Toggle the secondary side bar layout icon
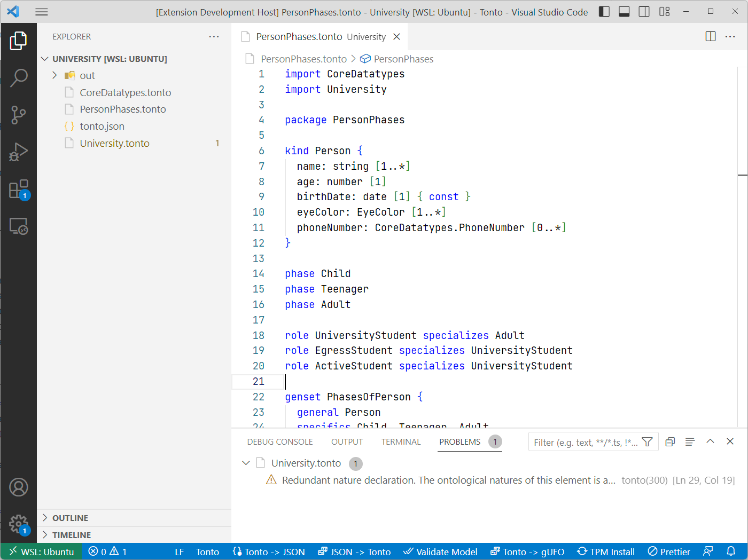Viewport: 748px width, 560px height. click(644, 12)
